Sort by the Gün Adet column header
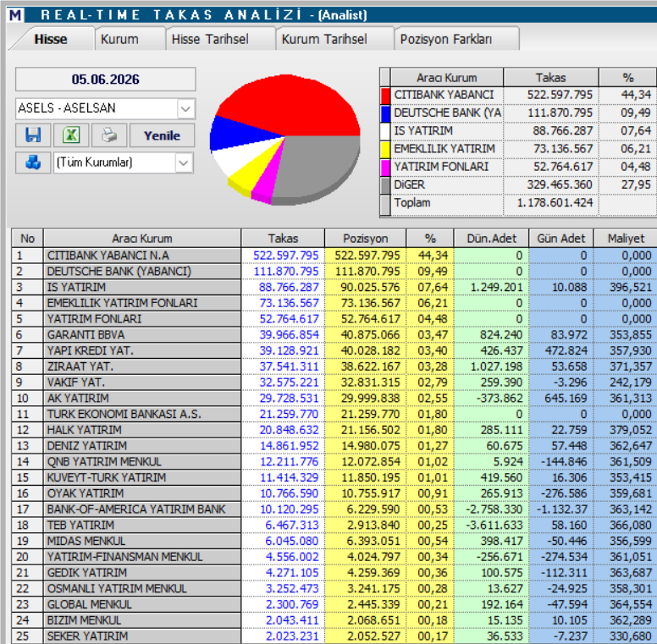Screen dimensions: 657x644 tap(561, 239)
